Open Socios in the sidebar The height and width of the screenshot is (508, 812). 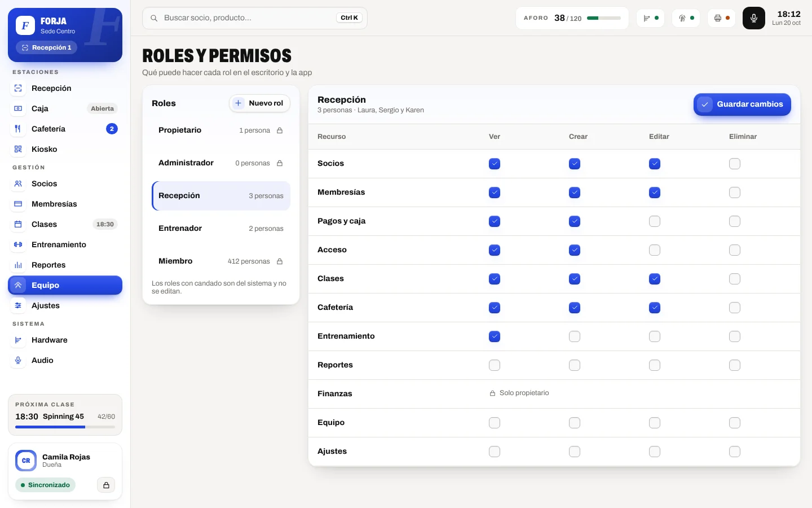(65, 184)
